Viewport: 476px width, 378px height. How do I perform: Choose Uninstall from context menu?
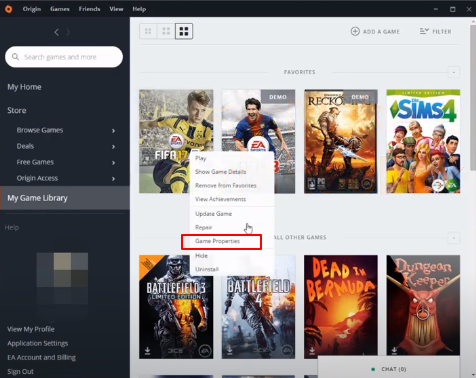pos(232,269)
